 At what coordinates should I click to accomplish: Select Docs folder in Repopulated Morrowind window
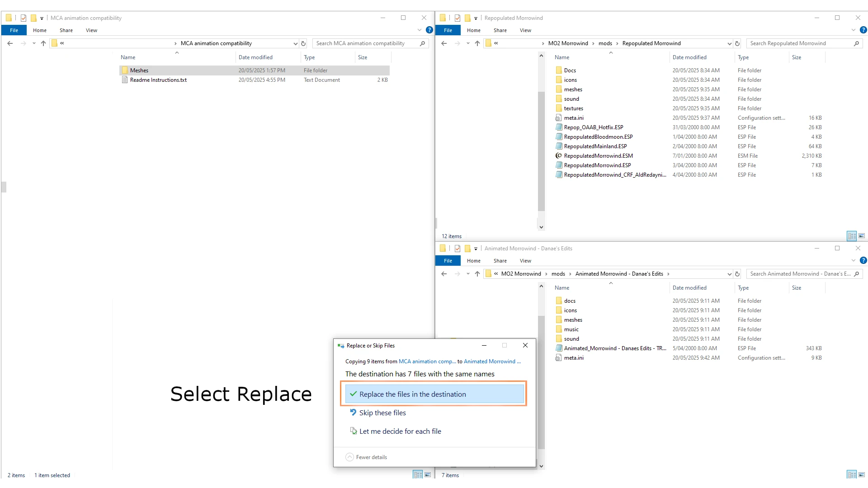point(570,70)
